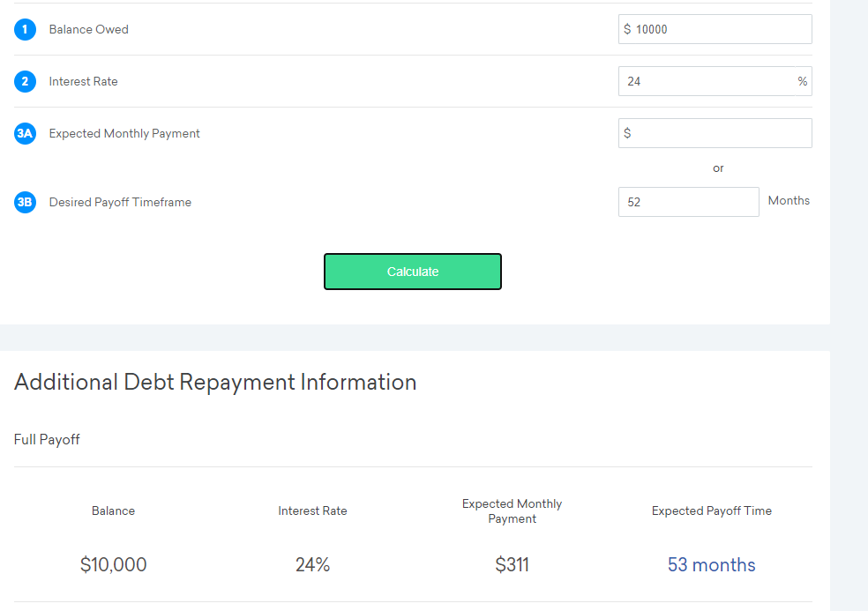Click the blue 3A step badge

tap(25, 133)
